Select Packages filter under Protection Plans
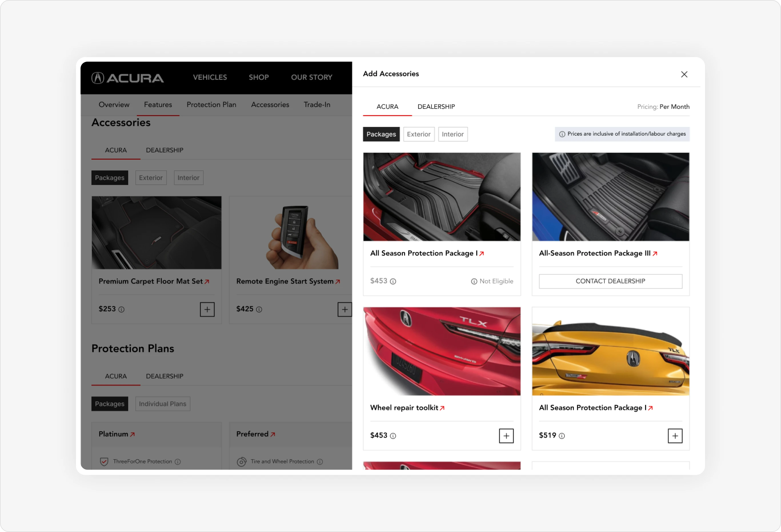Image resolution: width=781 pixels, height=532 pixels. (110, 404)
